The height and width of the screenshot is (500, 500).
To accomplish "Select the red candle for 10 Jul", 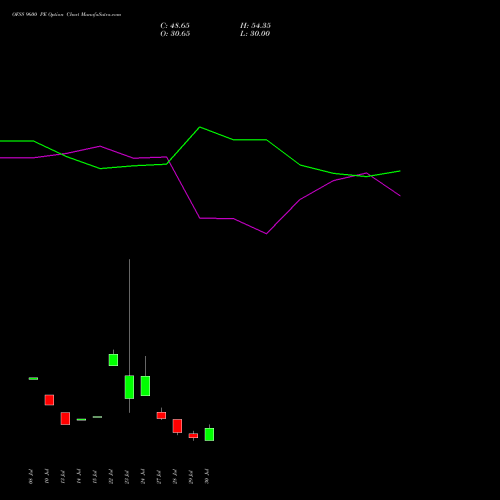I will 49,400.
